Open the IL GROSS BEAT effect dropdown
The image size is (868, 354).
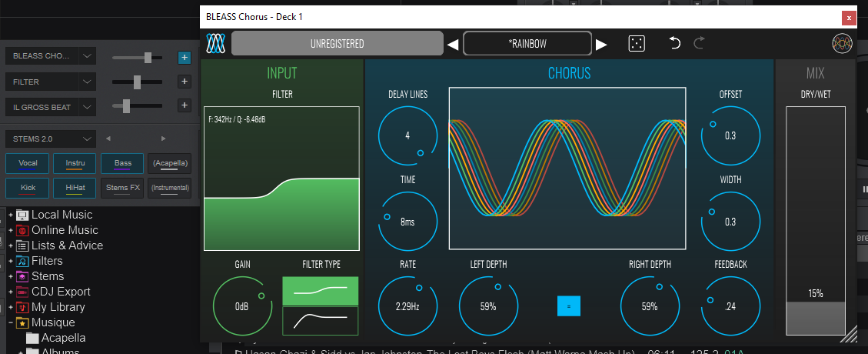pos(87,107)
